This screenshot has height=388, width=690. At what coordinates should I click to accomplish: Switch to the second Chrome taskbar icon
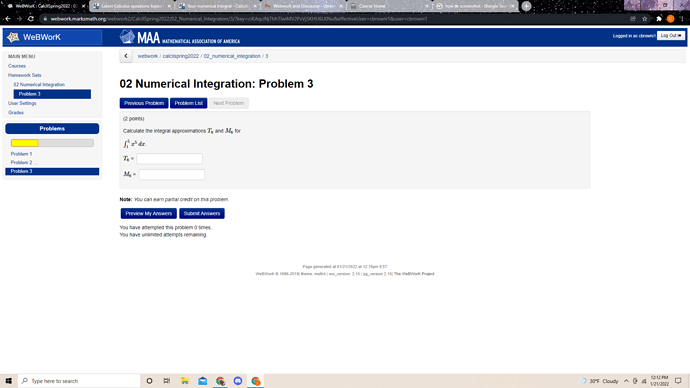coord(256,381)
